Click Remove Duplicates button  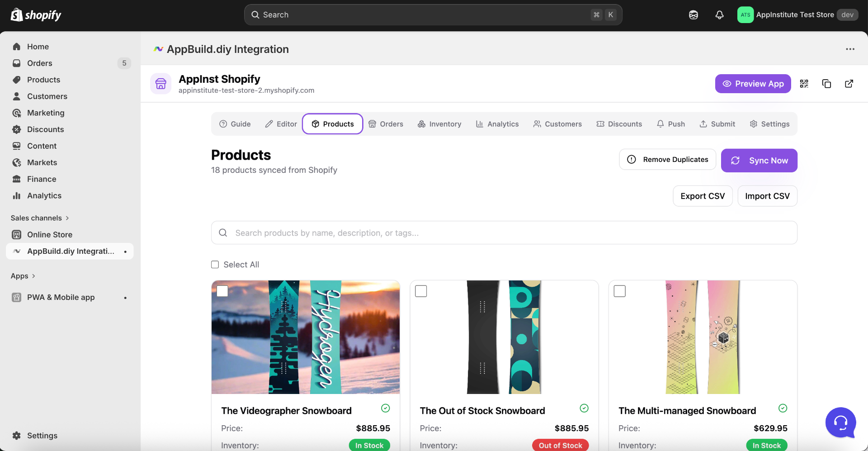pos(668,160)
